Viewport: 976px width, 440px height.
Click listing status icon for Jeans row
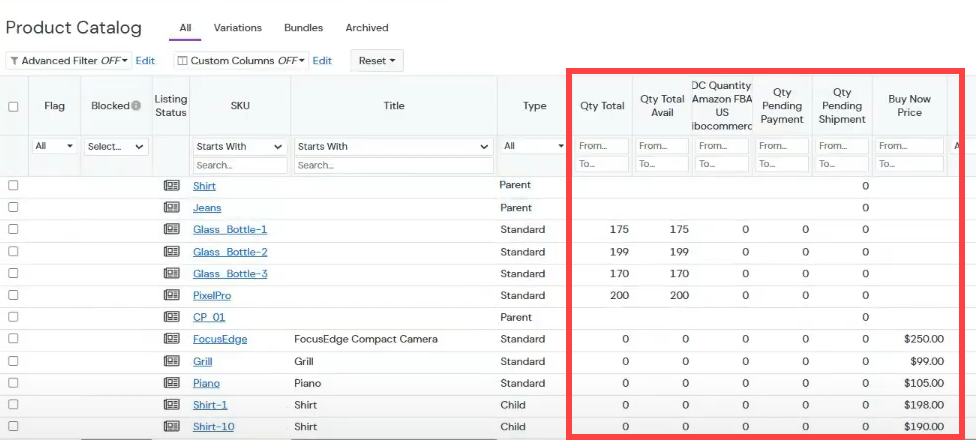[x=172, y=207]
